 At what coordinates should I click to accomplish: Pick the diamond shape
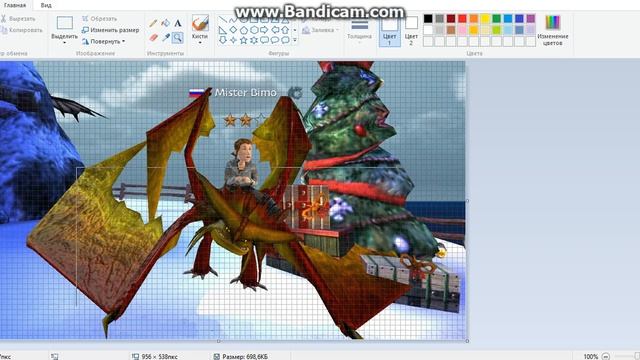233,30
